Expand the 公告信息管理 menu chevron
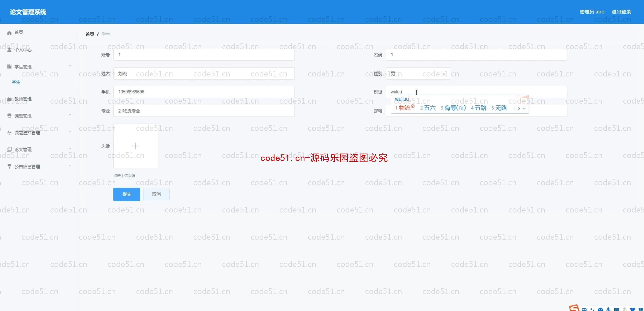Screen dimensions: 644x311 (x=70, y=165)
